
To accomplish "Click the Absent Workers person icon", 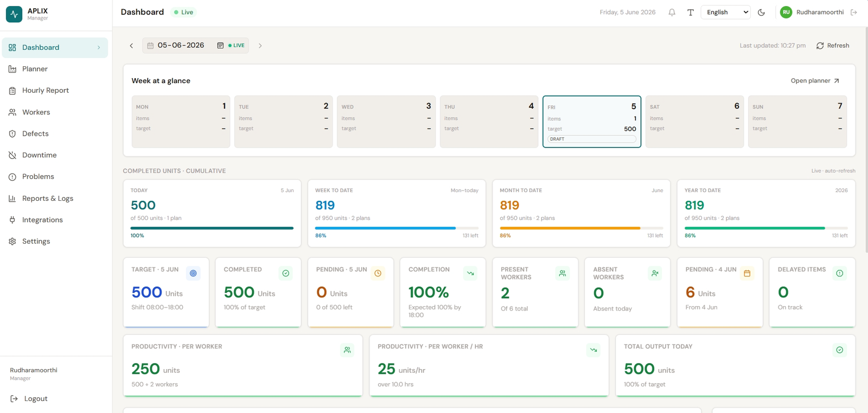I will point(655,274).
